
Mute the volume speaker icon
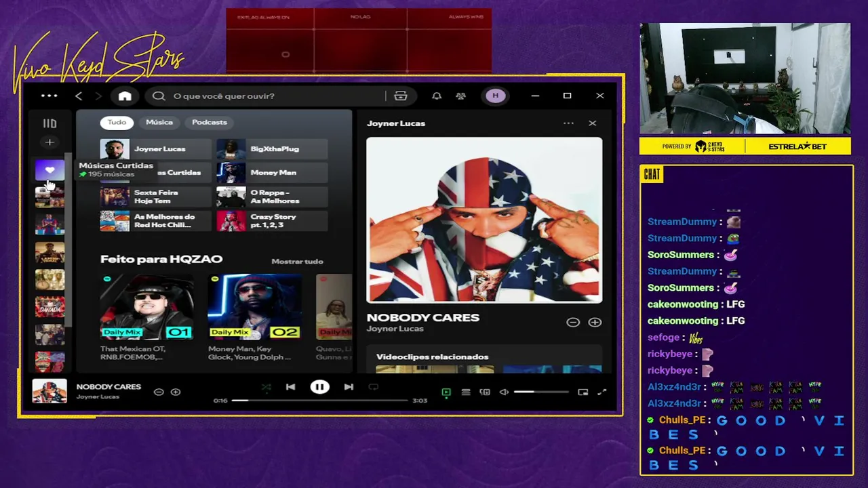click(x=504, y=392)
